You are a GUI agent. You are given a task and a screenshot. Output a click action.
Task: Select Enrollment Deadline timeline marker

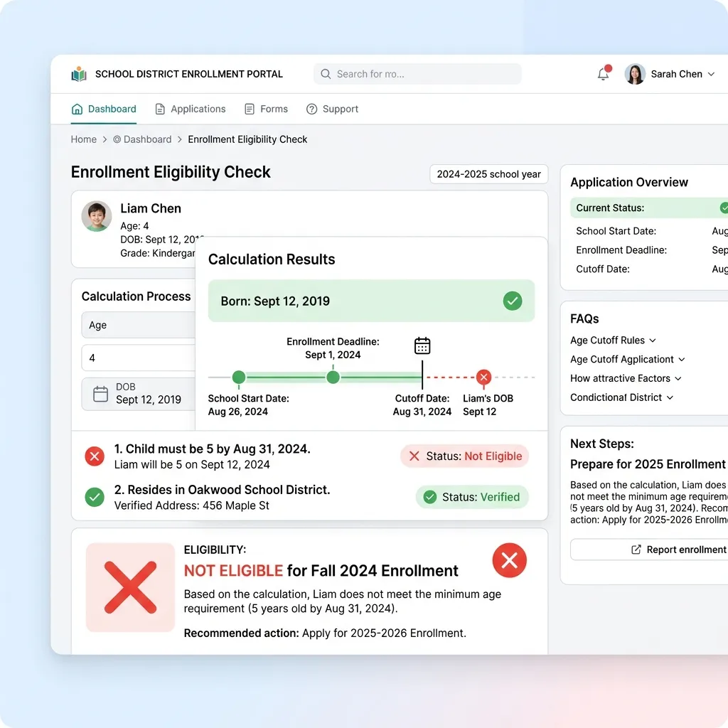click(333, 378)
